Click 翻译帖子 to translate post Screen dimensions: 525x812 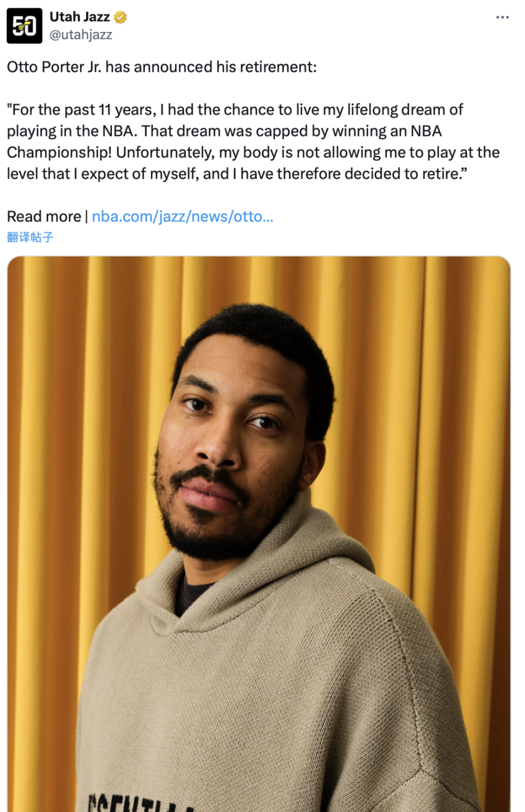point(30,237)
